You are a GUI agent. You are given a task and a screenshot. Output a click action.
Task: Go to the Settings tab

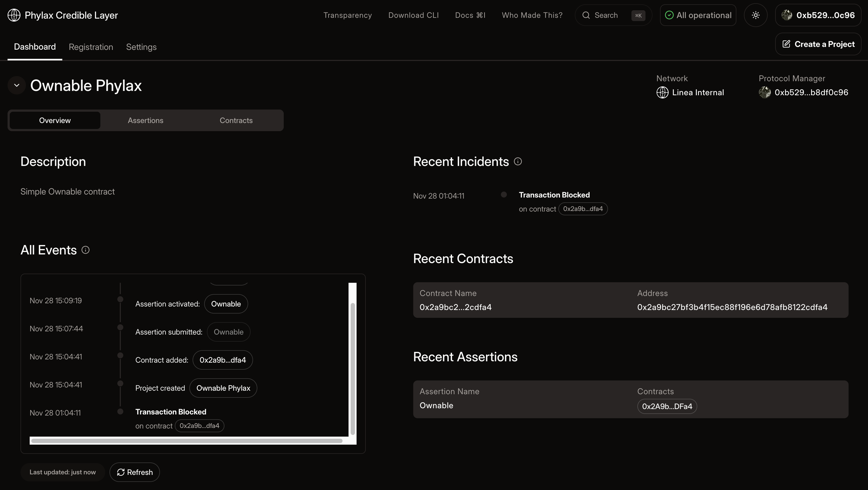[x=141, y=47]
